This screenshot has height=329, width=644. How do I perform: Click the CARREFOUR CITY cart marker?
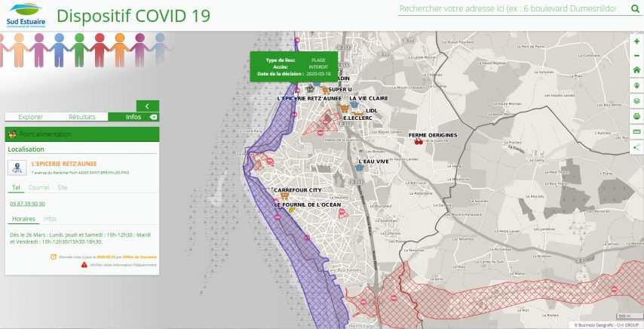[284, 196]
